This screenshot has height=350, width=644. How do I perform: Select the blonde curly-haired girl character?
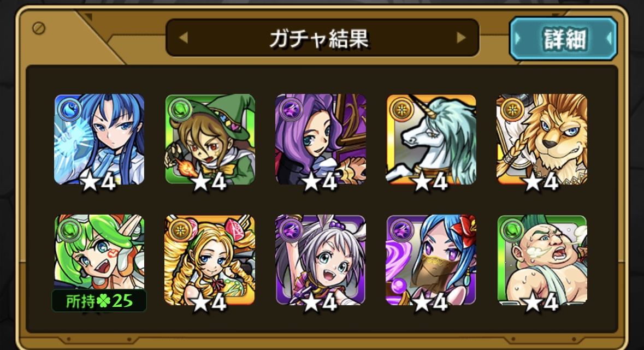[210, 259]
